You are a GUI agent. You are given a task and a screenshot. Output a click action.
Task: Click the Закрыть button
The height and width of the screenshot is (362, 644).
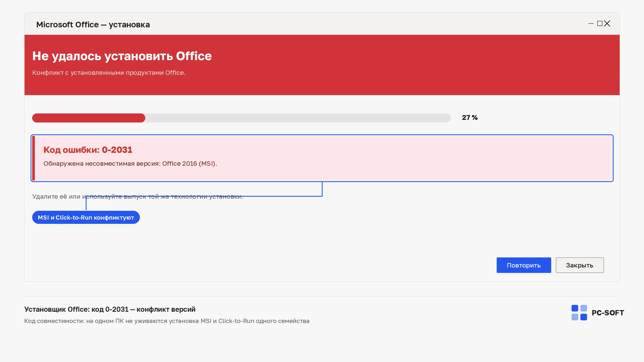point(580,265)
